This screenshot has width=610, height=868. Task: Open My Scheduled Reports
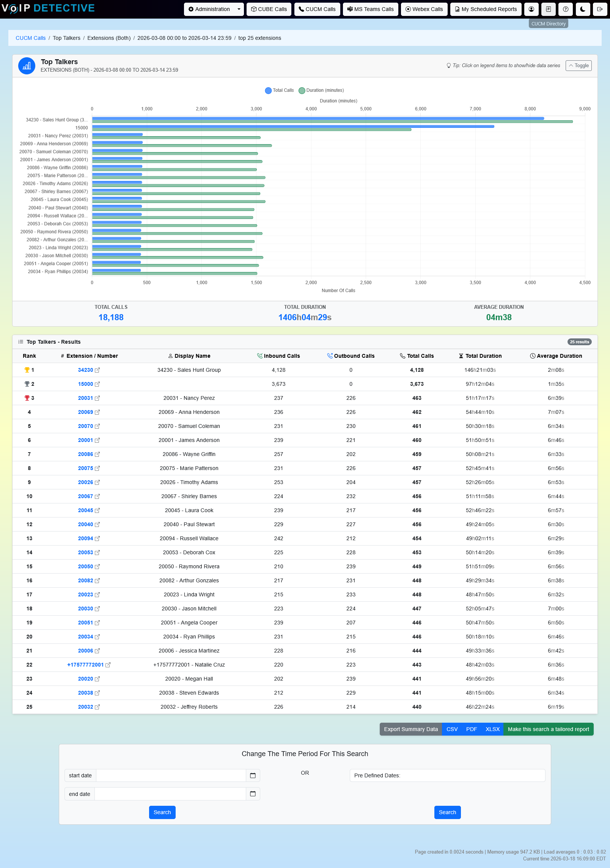(486, 9)
